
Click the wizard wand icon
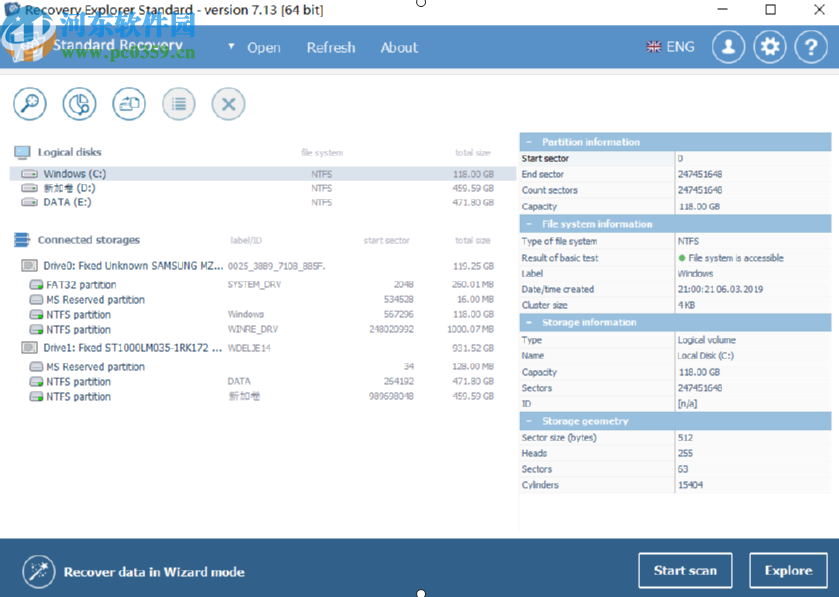coord(38,571)
